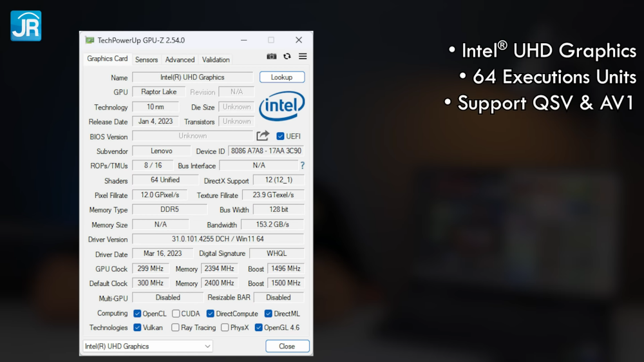Click the Intel logo image
The image size is (644, 362).
coord(282,106)
